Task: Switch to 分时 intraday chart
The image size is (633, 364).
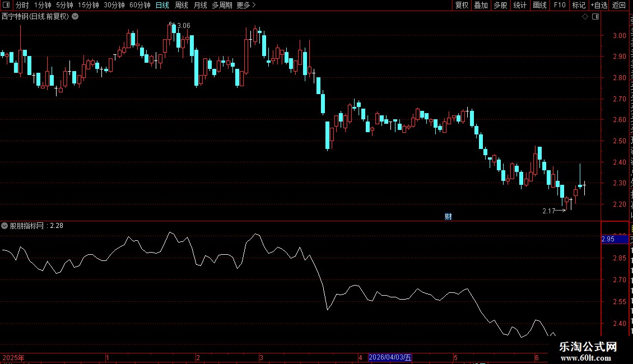Action: click(22, 5)
